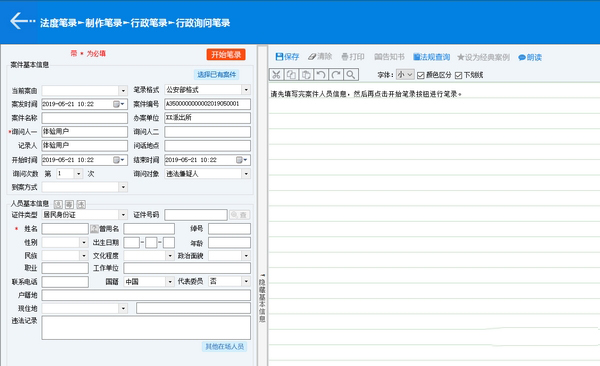Open the 询问对象 dropdown
Image resolution: width=600 pixels, height=366 pixels.
pos(246,174)
